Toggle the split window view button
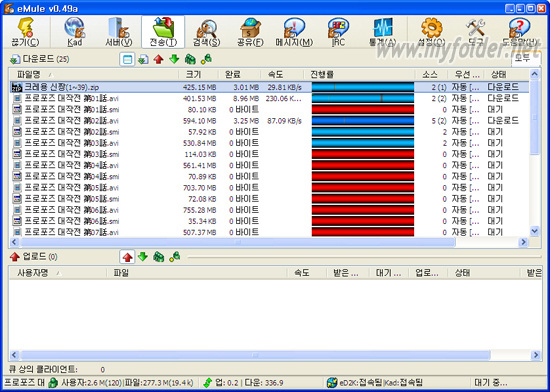The image size is (550, 392). pyautogui.click(x=127, y=59)
